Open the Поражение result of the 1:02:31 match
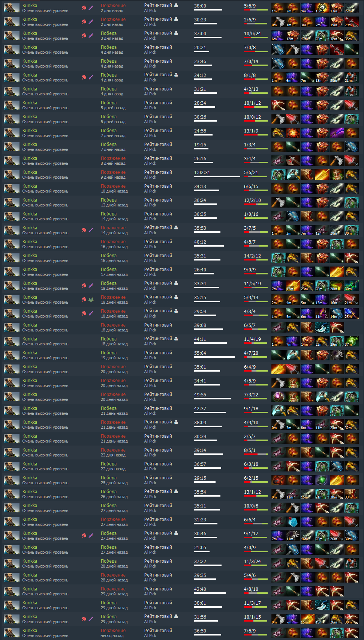 [x=113, y=172]
